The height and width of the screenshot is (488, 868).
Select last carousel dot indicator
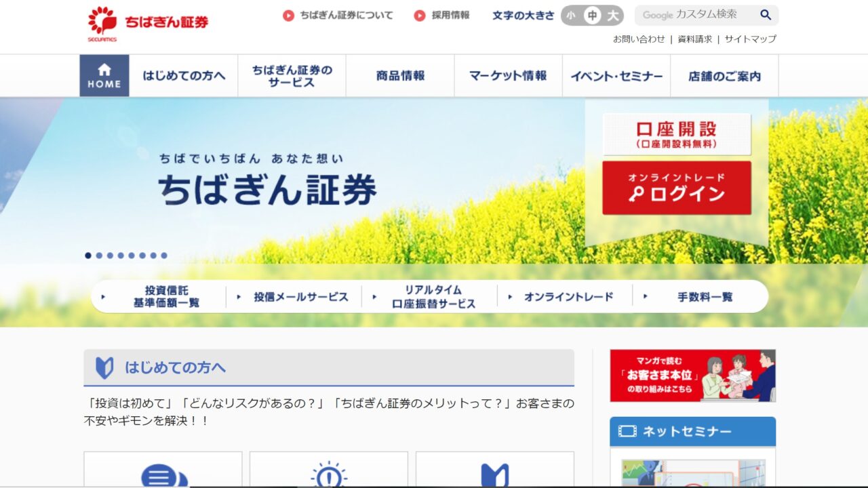164,256
